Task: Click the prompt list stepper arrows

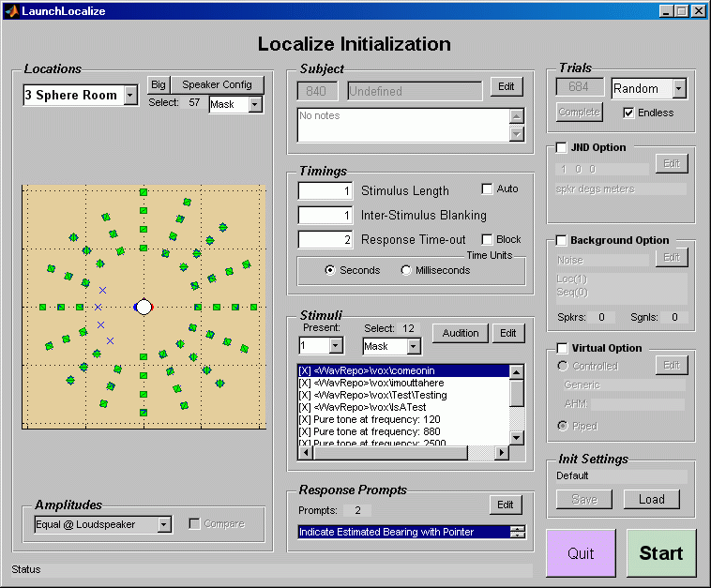Action: tap(518, 533)
